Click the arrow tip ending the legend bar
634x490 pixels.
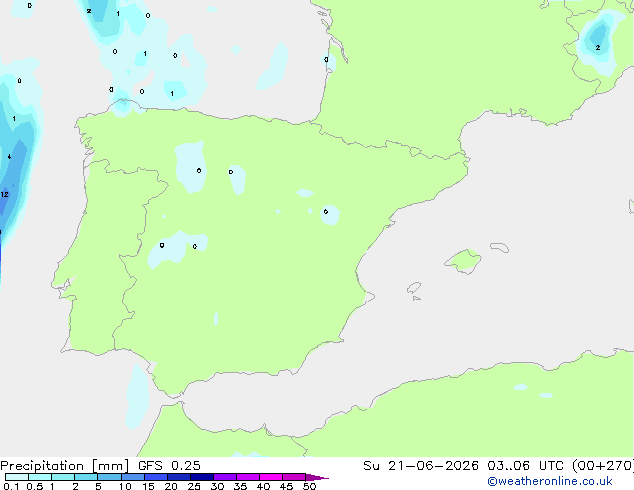[317, 477]
